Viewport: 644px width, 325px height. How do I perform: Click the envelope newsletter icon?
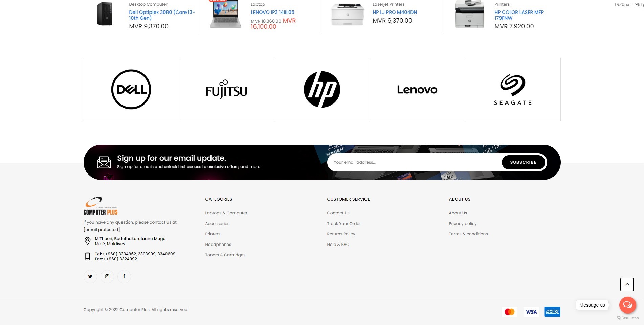point(104,162)
